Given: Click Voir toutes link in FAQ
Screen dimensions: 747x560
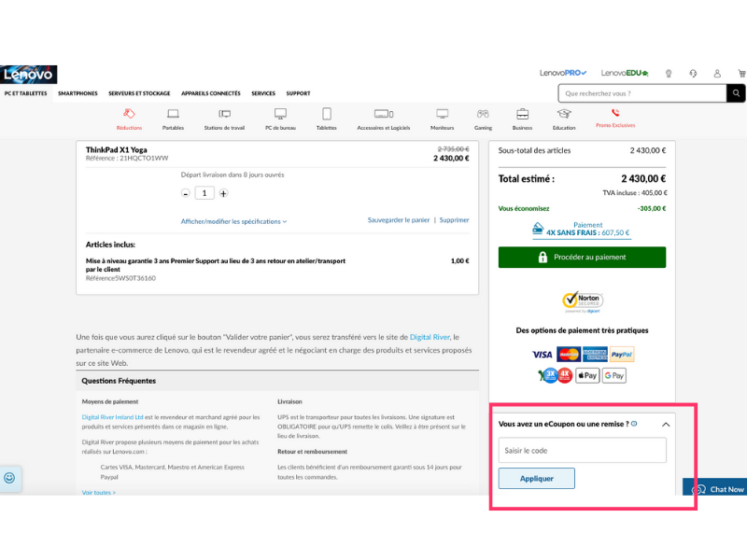Looking at the screenshot, I should click(99, 493).
